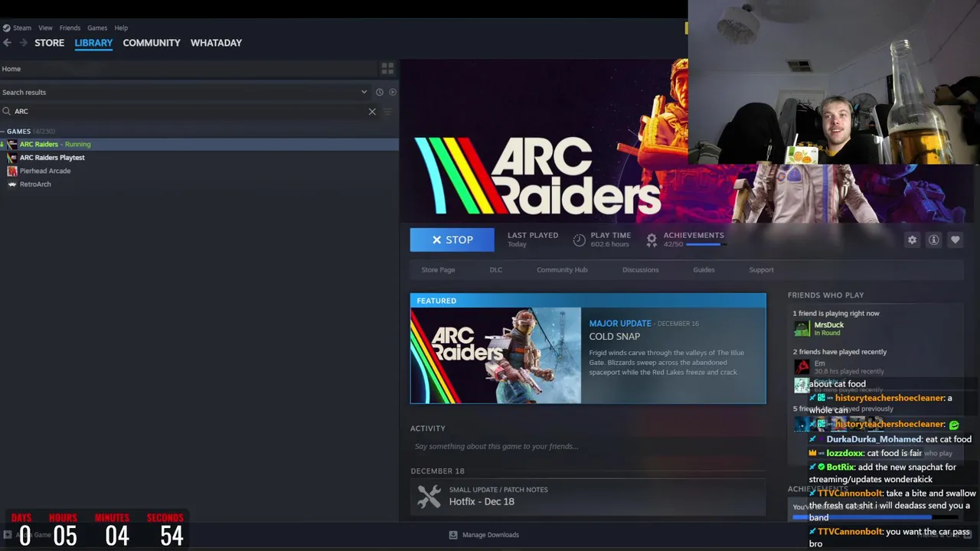
Task: Open the game info icon
Action: 933,240
